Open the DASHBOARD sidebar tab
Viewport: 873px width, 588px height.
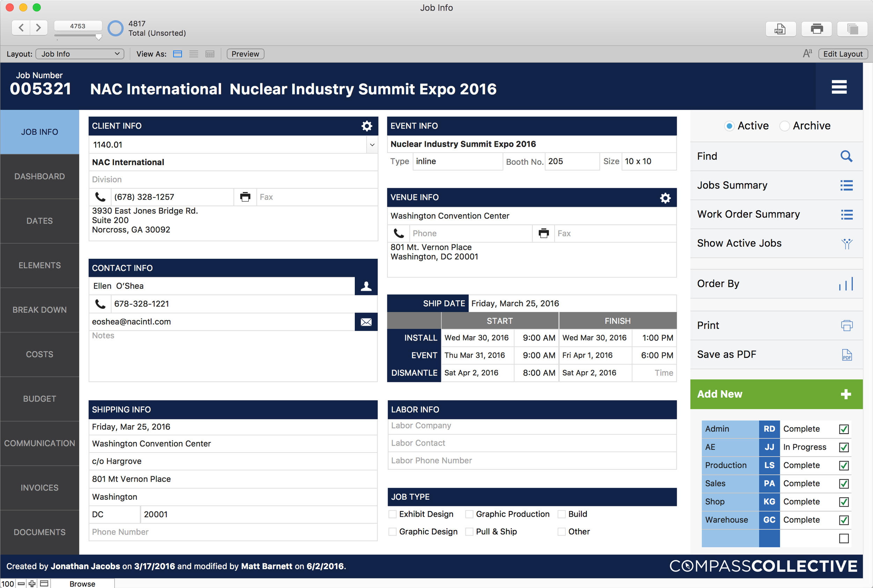(x=39, y=176)
